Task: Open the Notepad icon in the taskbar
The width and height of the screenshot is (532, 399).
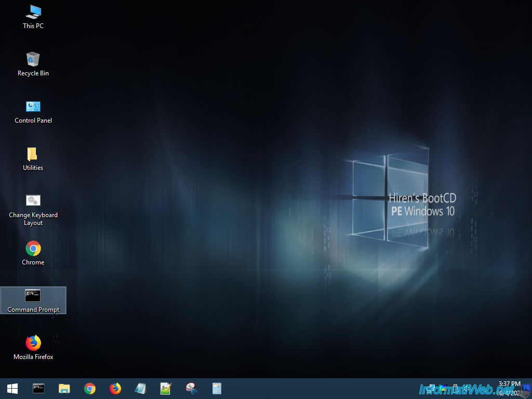Action: pyautogui.click(x=140, y=389)
